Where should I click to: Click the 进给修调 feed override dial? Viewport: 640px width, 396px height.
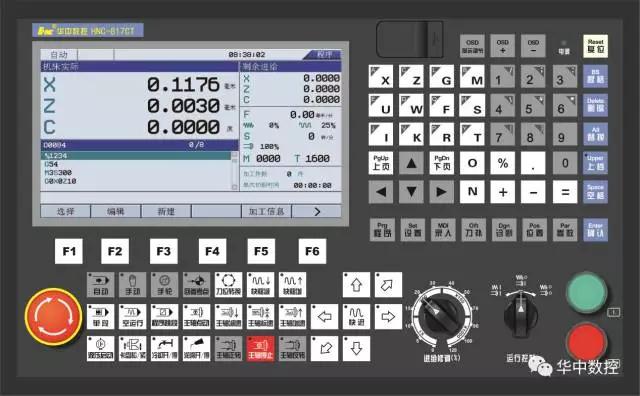pos(440,316)
